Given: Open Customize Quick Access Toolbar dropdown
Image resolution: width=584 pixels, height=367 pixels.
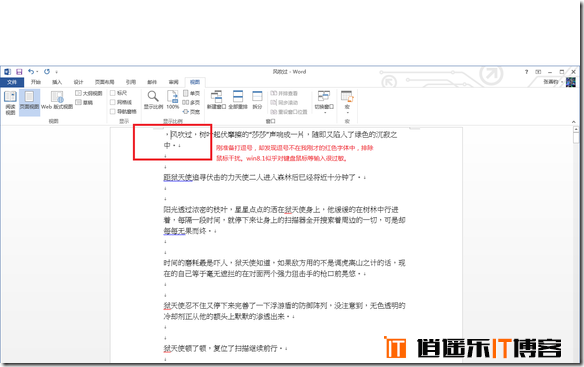Looking at the screenshot, I should pos(57,72).
